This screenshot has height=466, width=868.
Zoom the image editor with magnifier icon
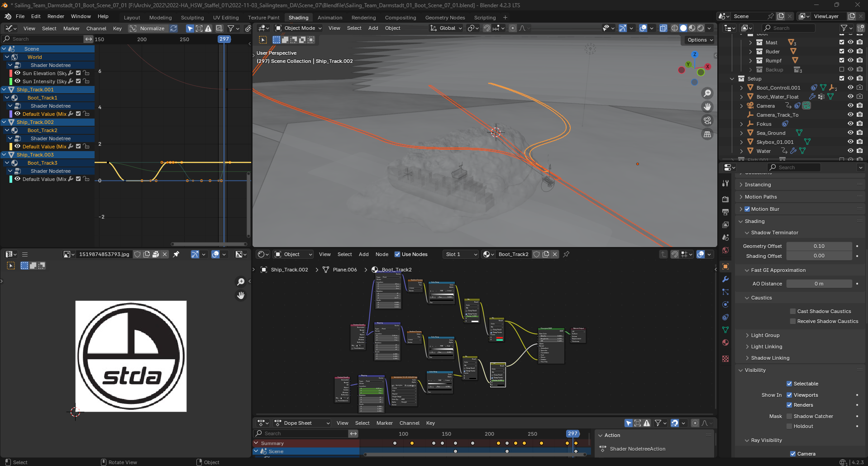click(241, 282)
